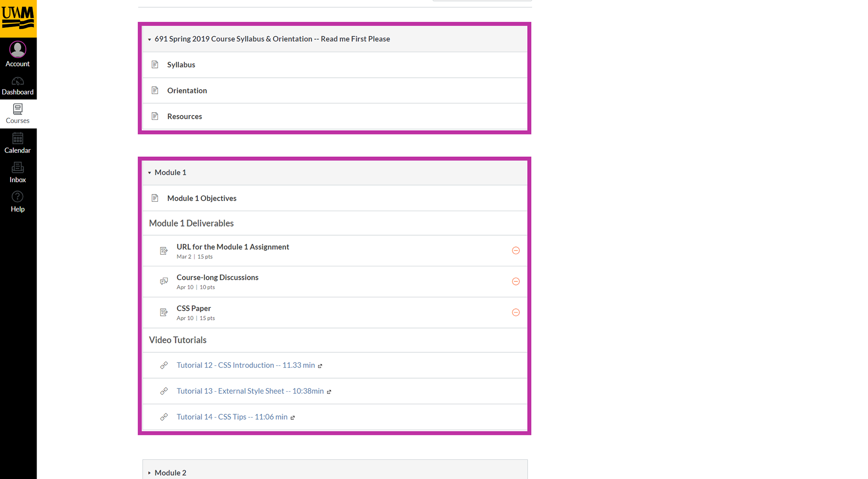Click page icon beside Module 1 Objectives

(155, 198)
